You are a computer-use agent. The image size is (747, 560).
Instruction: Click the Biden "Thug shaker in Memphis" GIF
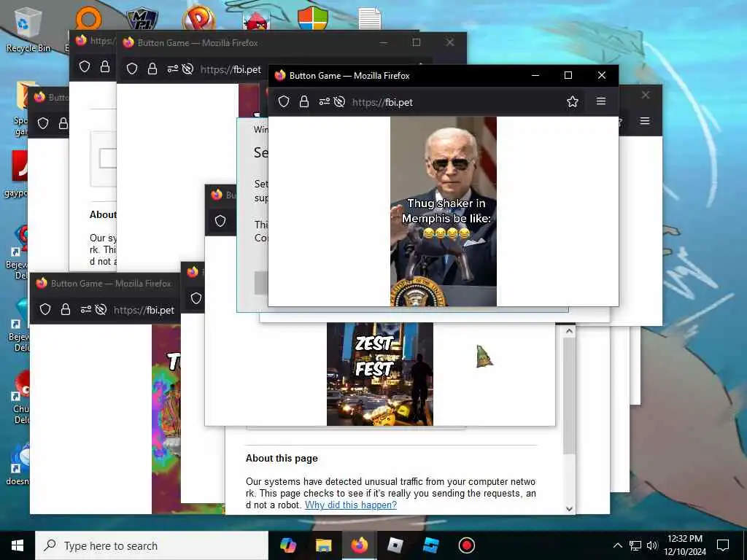click(443, 211)
